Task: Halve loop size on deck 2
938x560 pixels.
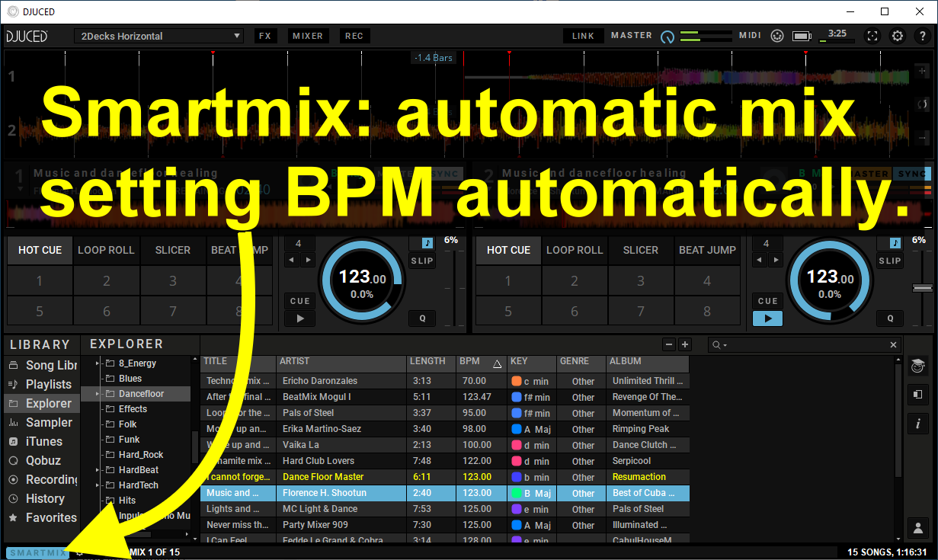Action: tap(760, 260)
